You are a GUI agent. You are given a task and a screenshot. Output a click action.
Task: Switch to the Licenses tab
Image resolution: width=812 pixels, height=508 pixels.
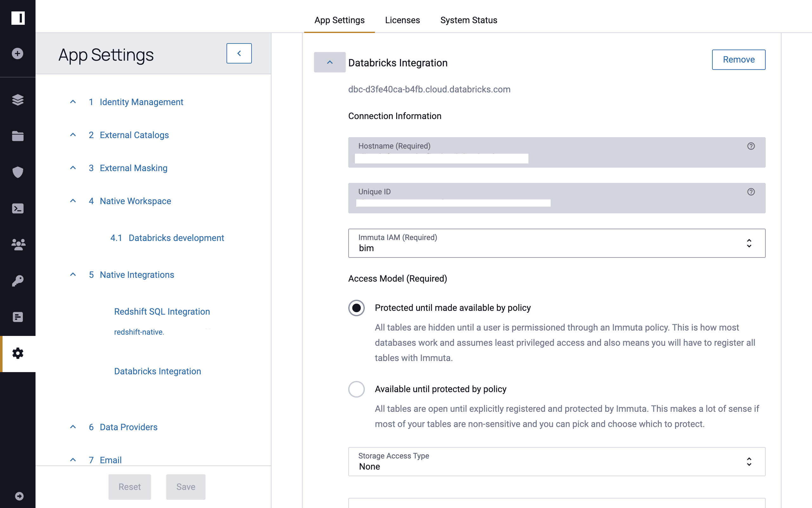[x=402, y=20]
